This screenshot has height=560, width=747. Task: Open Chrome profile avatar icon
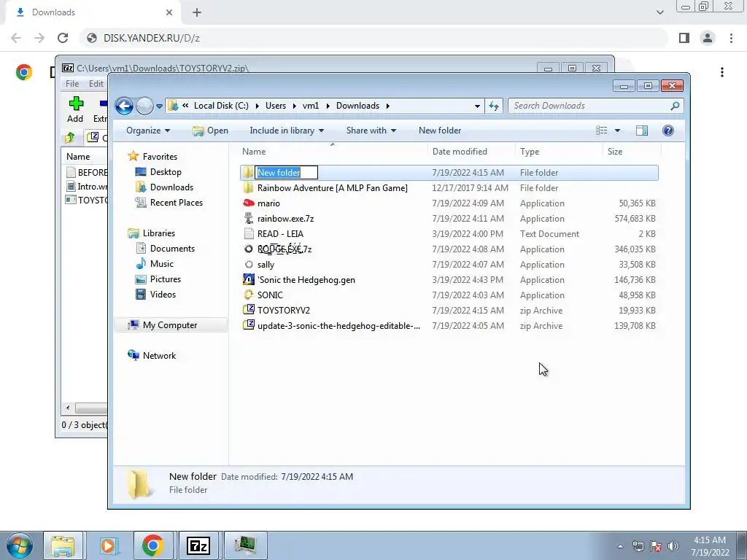point(708,38)
